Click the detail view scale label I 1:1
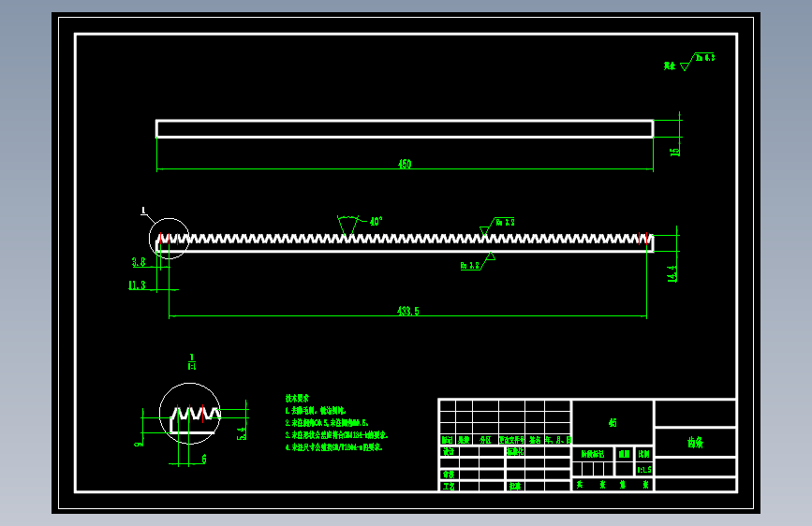This screenshot has width=812, height=526. click(192, 362)
